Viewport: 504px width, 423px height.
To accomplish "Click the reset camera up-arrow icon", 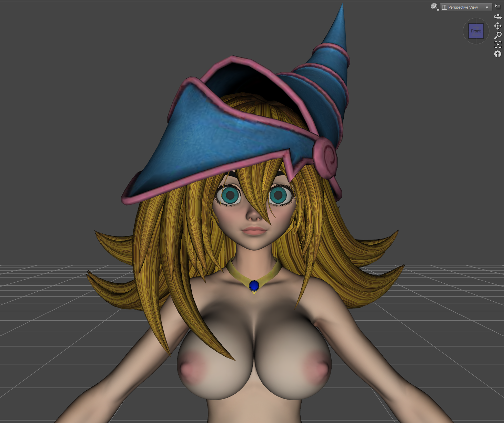I will coord(497,54).
